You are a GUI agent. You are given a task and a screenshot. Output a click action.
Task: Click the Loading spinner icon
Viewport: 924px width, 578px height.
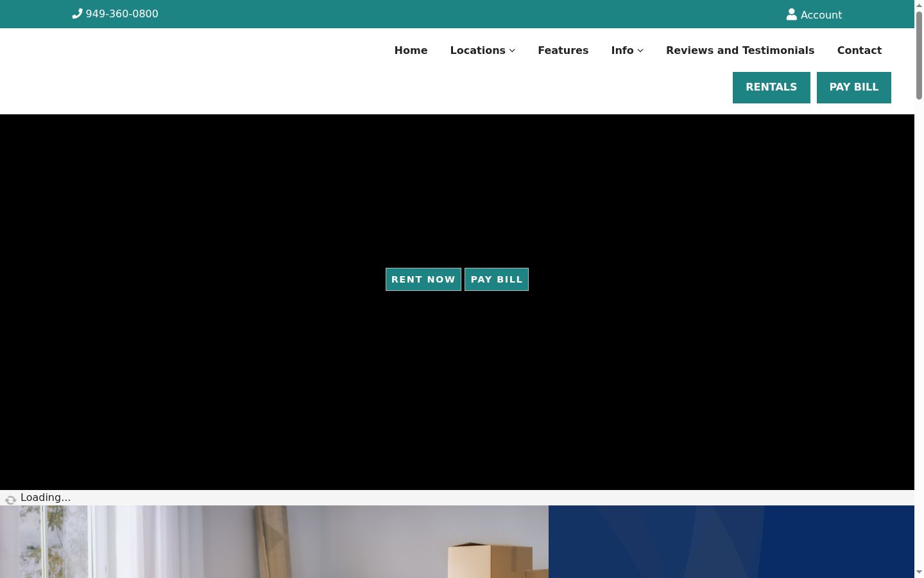tap(10, 499)
